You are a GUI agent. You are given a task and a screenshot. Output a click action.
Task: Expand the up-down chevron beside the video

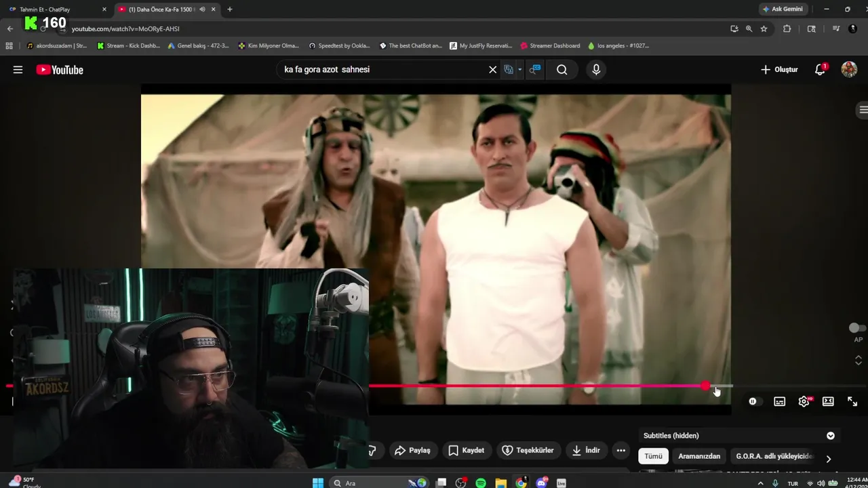coord(858,360)
